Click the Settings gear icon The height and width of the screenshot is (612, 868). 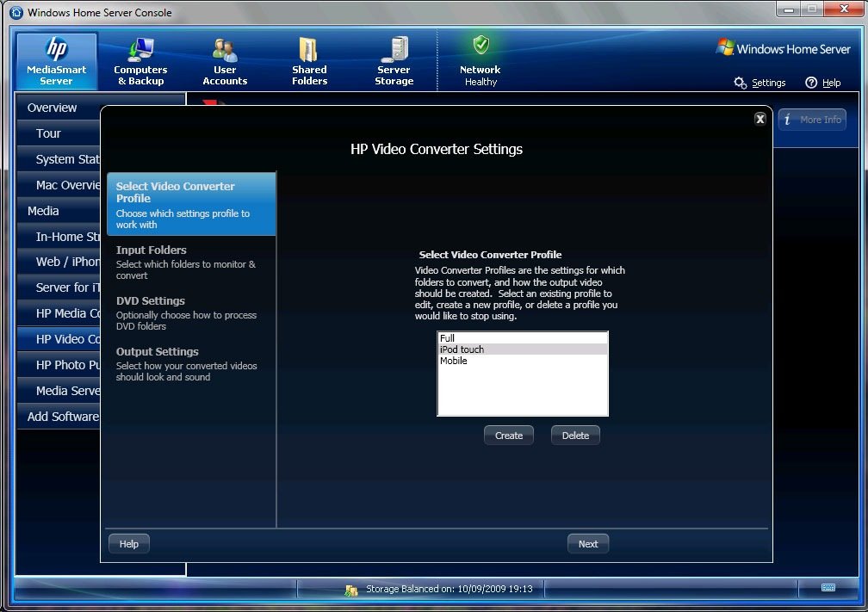click(x=741, y=83)
